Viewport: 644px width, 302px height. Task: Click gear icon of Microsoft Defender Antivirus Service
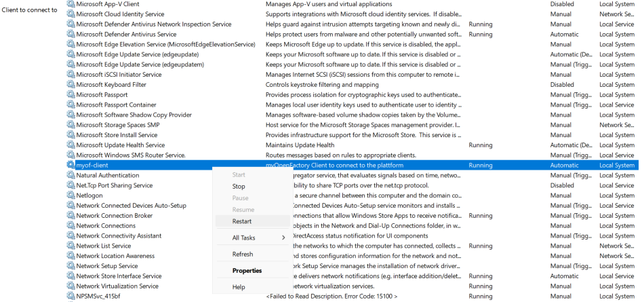[x=71, y=34]
